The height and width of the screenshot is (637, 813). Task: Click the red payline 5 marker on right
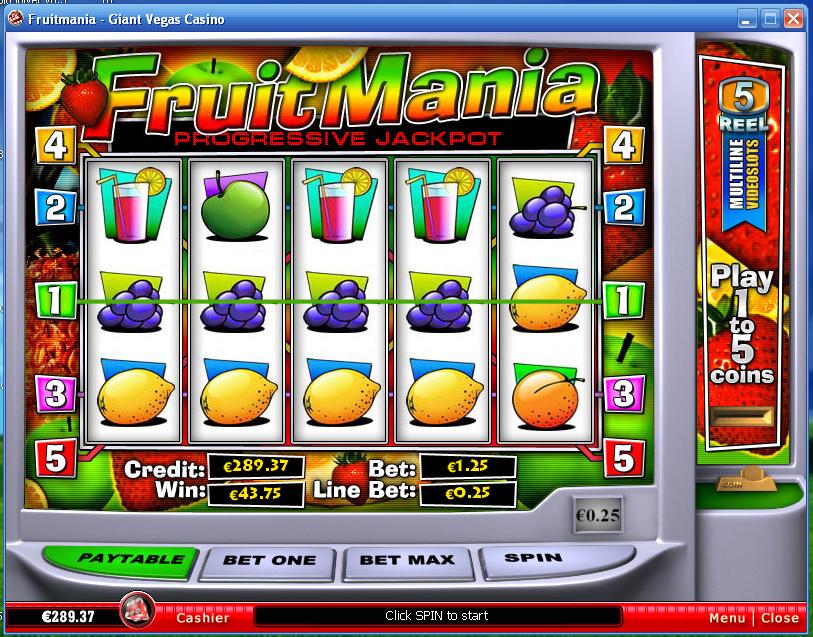click(x=624, y=458)
